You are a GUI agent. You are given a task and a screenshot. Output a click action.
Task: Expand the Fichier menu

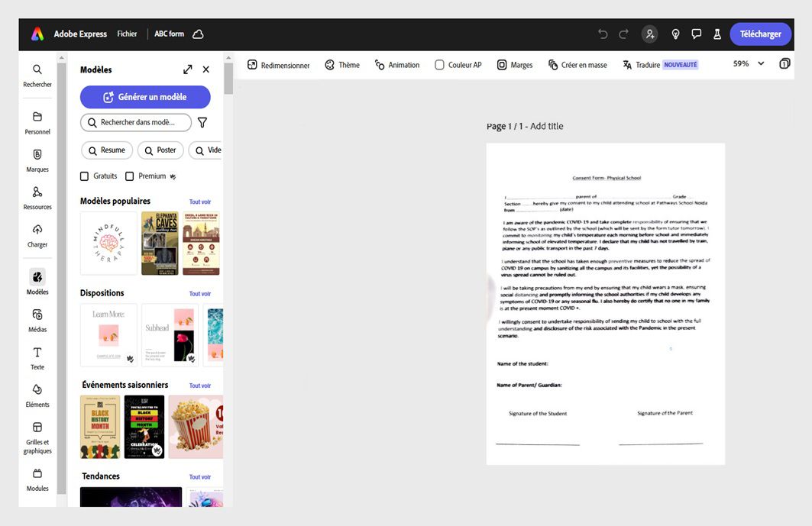pyautogui.click(x=127, y=34)
